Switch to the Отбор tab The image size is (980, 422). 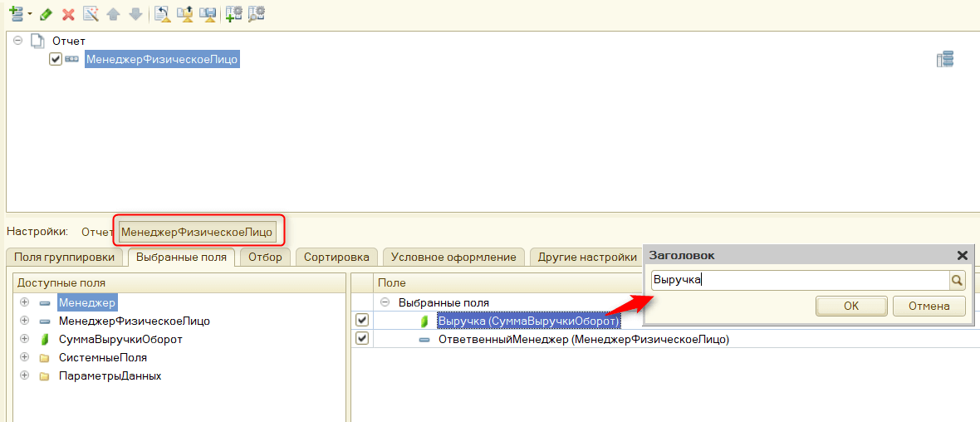tap(265, 257)
